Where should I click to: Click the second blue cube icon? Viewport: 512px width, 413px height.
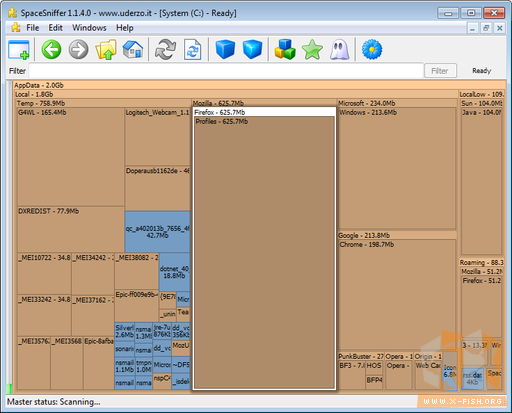252,50
